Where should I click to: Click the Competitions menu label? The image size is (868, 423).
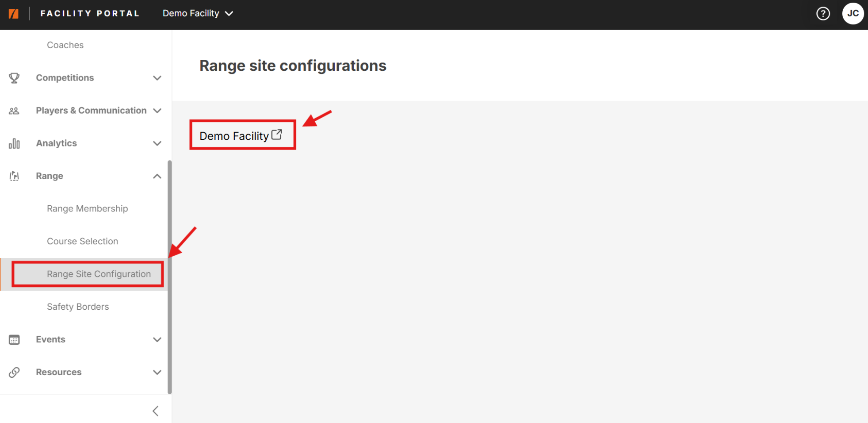pyautogui.click(x=65, y=78)
